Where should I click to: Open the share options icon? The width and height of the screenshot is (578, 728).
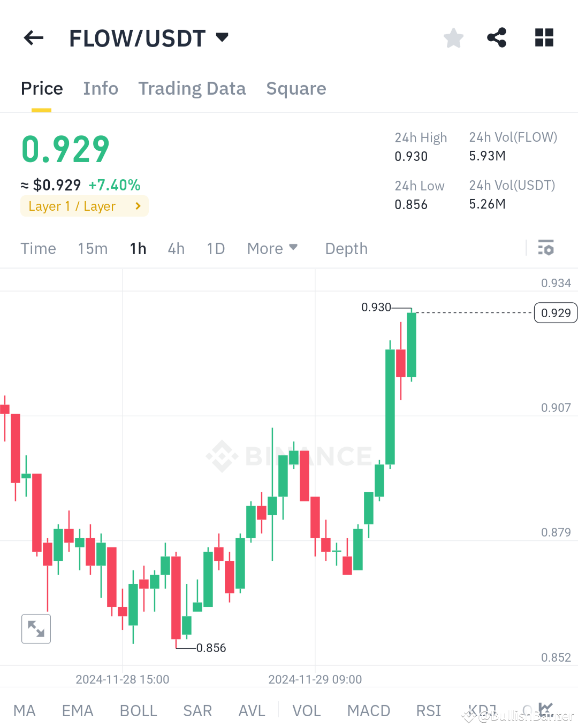497,37
